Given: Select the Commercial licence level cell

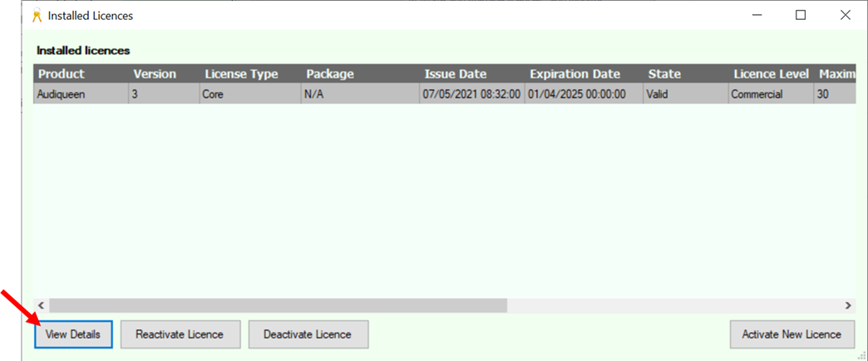Looking at the screenshot, I should 771,94.
